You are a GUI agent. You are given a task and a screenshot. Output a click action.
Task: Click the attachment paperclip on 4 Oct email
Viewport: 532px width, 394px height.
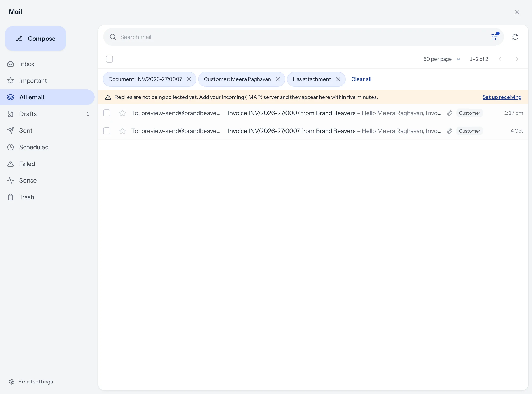tap(450, 131)
